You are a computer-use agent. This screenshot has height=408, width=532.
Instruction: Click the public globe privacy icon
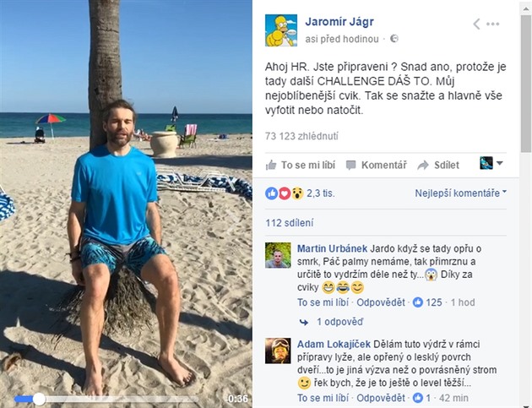pyautogui.click(x=394, y=39)
